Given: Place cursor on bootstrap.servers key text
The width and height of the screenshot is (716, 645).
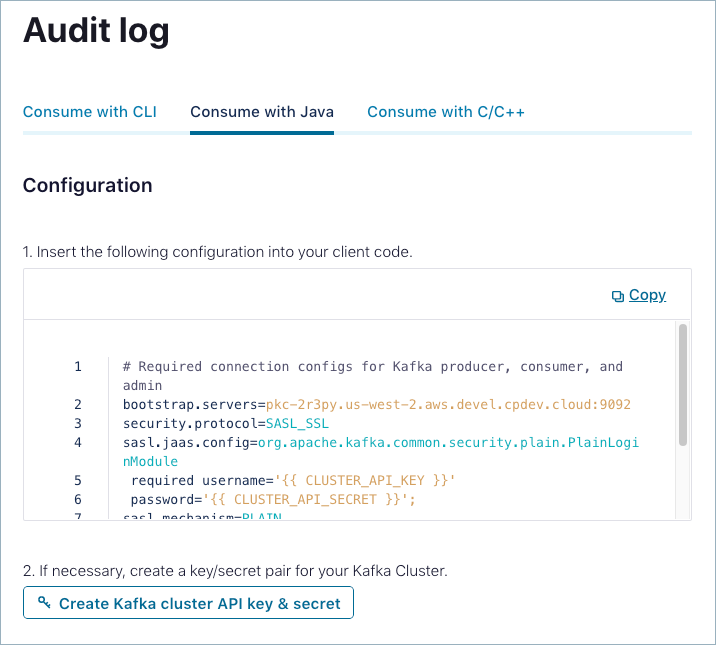Looking at the screenshot, I should pos(190,404).
